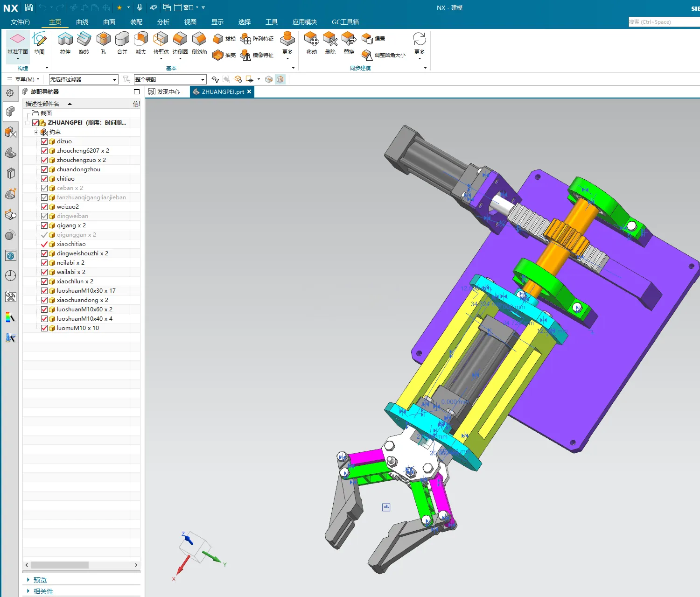
Task: Click the 孔 (Hole) feature icon
Action: tap(103, 43)
